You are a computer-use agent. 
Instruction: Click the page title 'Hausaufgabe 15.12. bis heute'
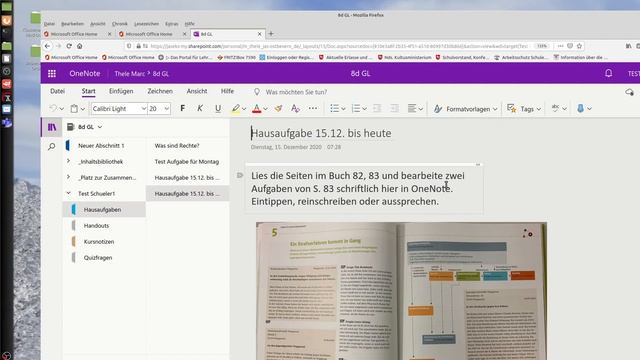pyautogui.click(x=321, y=133)
